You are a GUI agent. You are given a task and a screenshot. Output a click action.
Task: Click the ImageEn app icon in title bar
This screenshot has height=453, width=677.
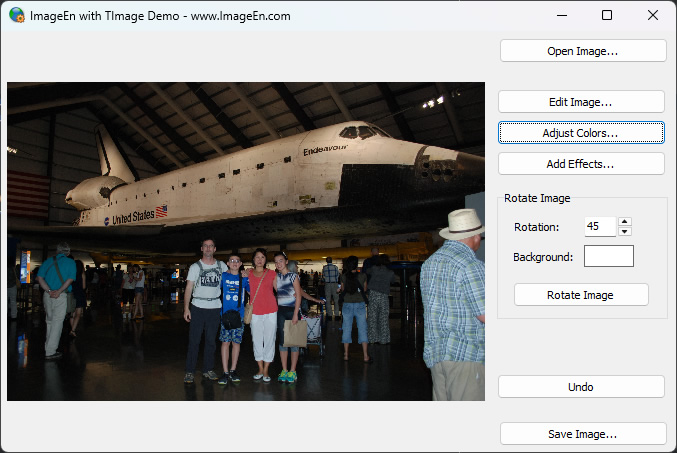coord(17,15)
